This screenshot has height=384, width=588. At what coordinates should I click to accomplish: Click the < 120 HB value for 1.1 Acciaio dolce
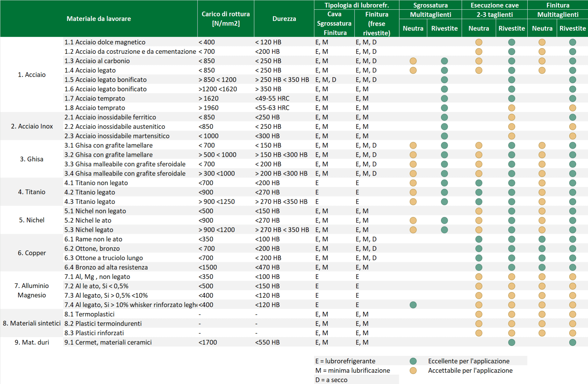(x=268, y=42)
